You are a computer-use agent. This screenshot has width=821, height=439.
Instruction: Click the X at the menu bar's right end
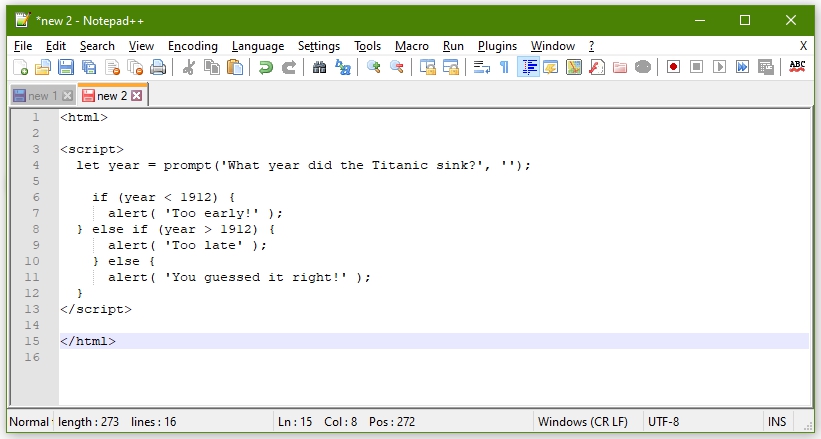[803, 46]
